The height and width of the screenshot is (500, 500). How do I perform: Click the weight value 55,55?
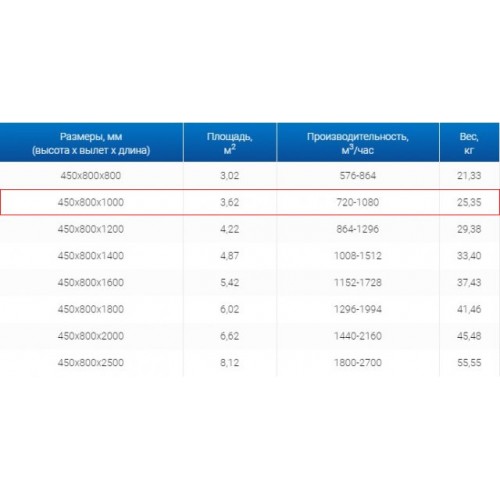[469, 362]
